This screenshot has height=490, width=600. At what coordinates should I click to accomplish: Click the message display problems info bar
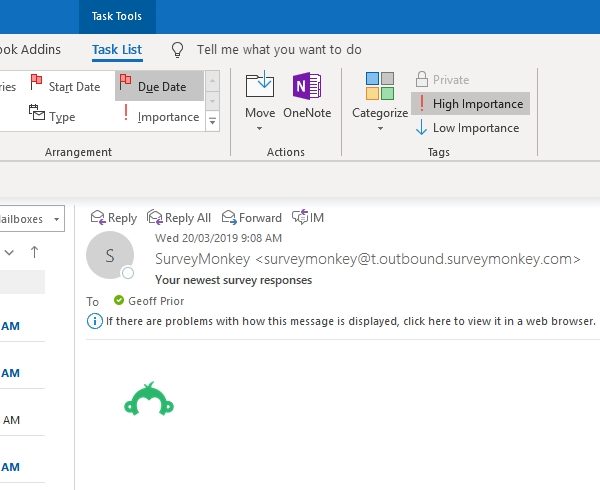[341, 321]
